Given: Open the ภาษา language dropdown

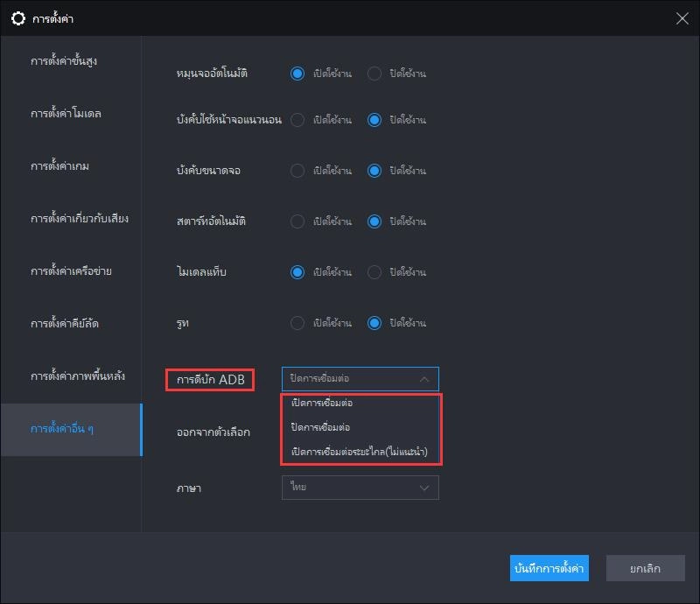Looking at the screenshot, I should point(360,488).
